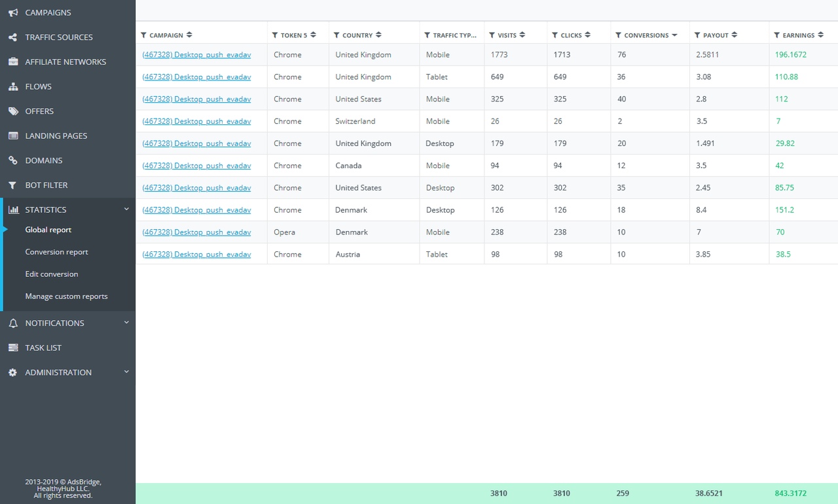
Task: Click filter funnel icon in Country header
Action: (337, 35)
